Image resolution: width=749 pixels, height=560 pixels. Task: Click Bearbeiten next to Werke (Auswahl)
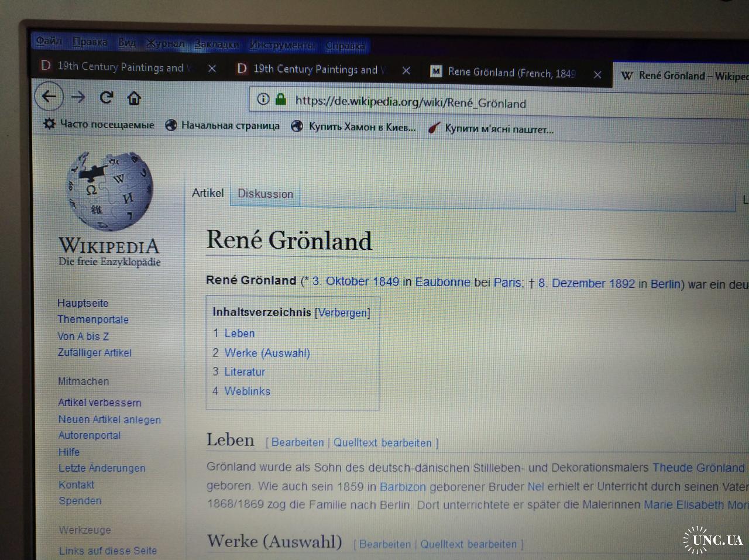[x=385, y=544]
